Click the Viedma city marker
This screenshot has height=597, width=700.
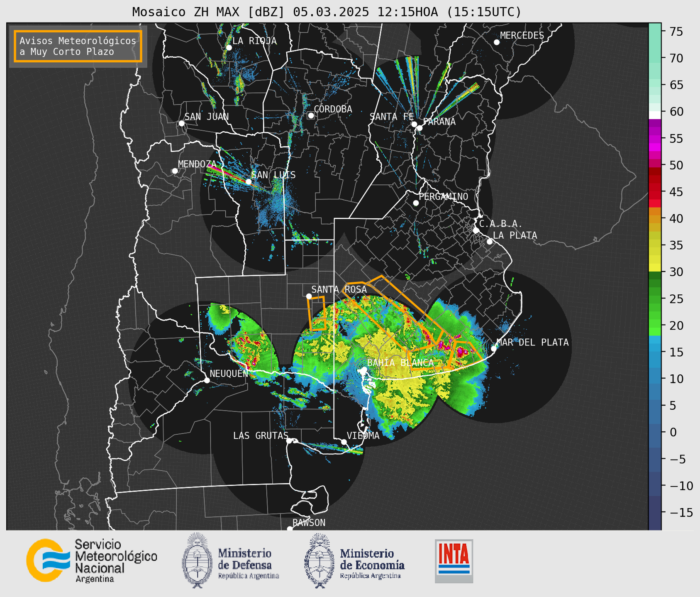tap(344, 442)
